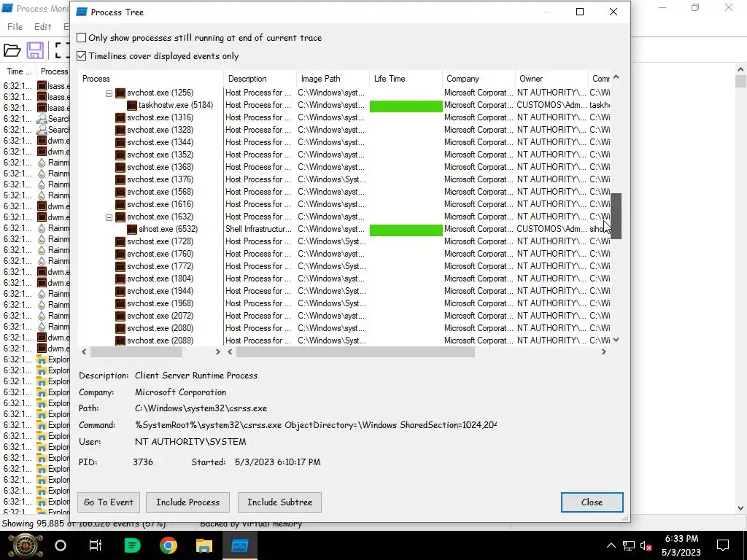This screenshot has width=747, height=560.
Task: Click the Description column header
Action: click(260, 79)
